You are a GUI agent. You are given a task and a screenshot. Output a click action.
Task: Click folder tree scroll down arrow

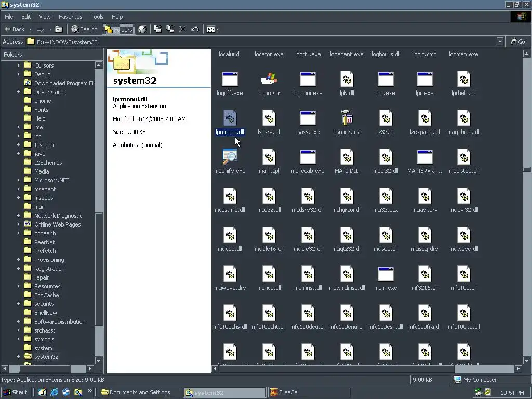coord(98,361)
